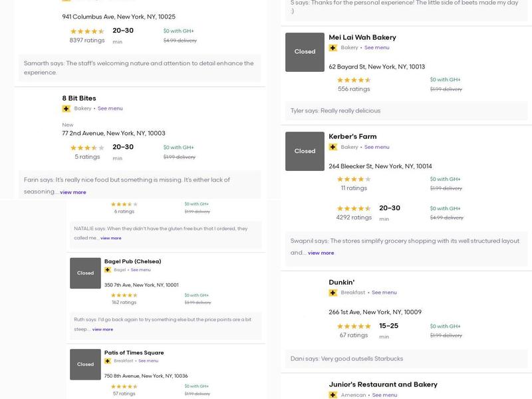This screenshot has height=399, width=532.
Task: Click GH+ badge icon under Mei Lai Wah Bakery
Action: tap(333, 48)
